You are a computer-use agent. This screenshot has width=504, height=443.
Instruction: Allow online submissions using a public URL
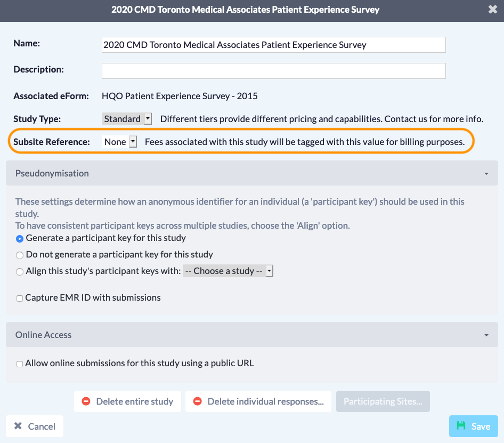(x=20, y=364)
